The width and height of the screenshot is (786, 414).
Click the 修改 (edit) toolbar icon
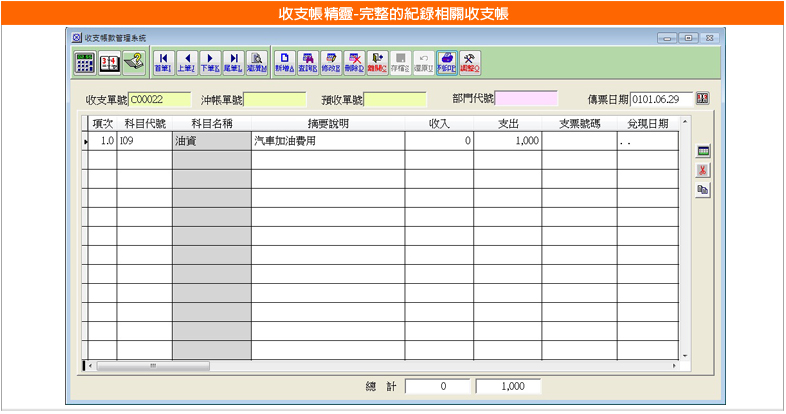[x=331, y=62]
